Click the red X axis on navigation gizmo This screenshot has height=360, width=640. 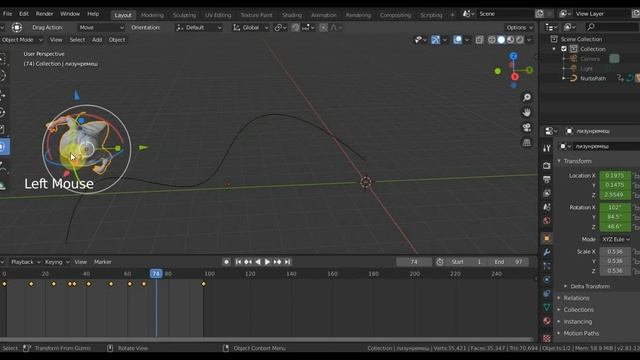pyautogui.click(x=515, y=76)
